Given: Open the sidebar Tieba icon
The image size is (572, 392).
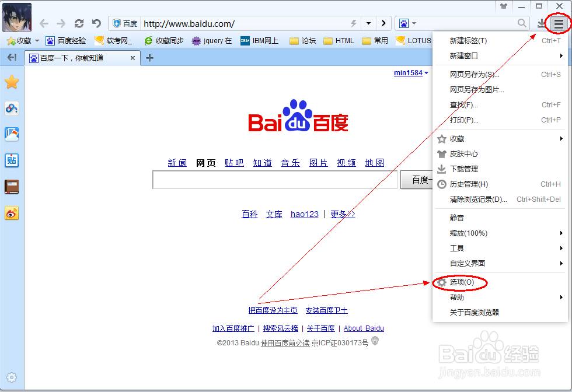Looking at the screenshot, I should click(x=12, y=160).
